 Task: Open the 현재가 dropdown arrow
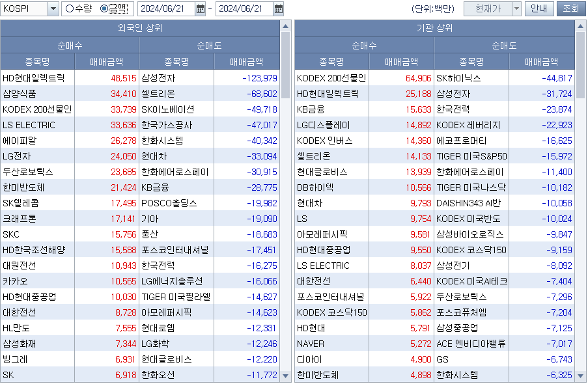[516, 8]
